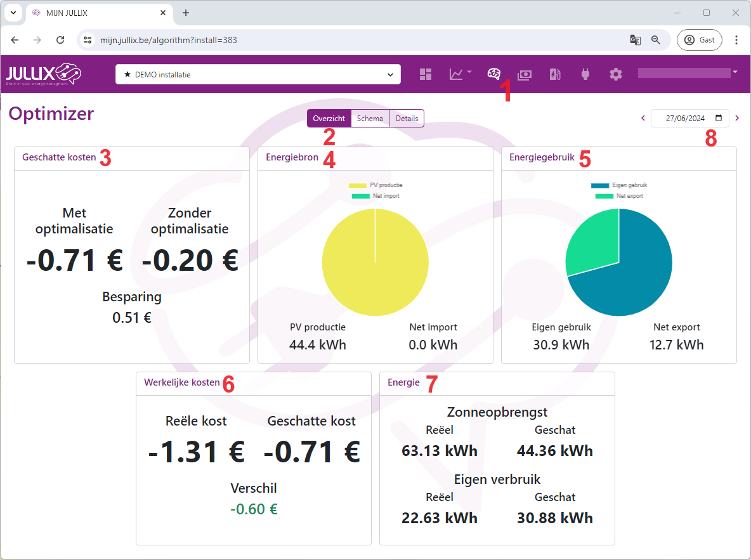Click the power plug icon
This screenshot has height=560, width=751.
(x=585, y=74)
